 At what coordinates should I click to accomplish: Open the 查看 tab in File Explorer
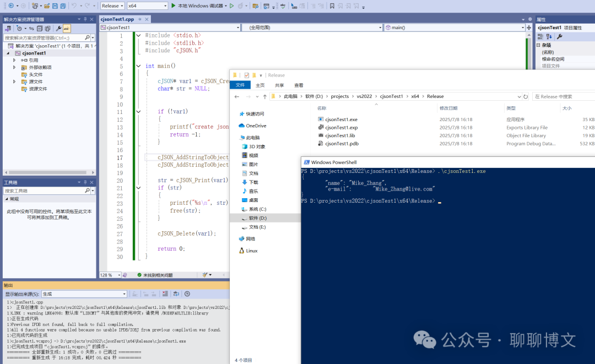tap(299, 85)
